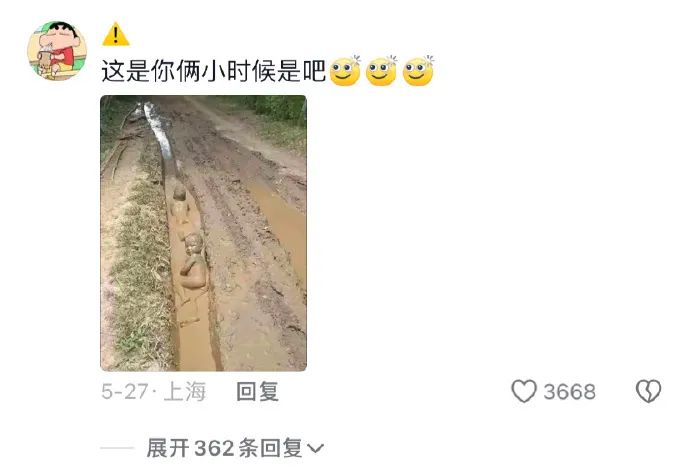Reply using the 回复 button

pos(257,391)
